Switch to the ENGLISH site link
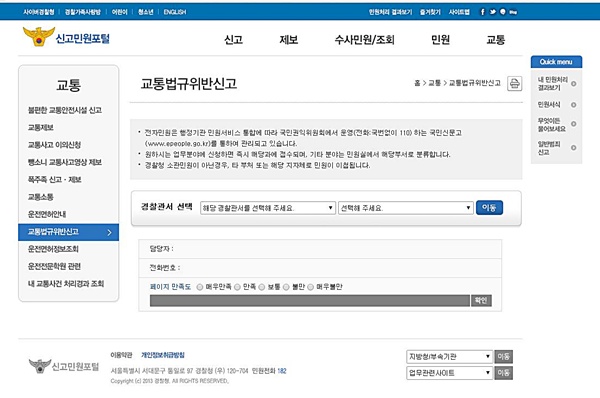Screen dimensions: 600x398 pos(175,12)
